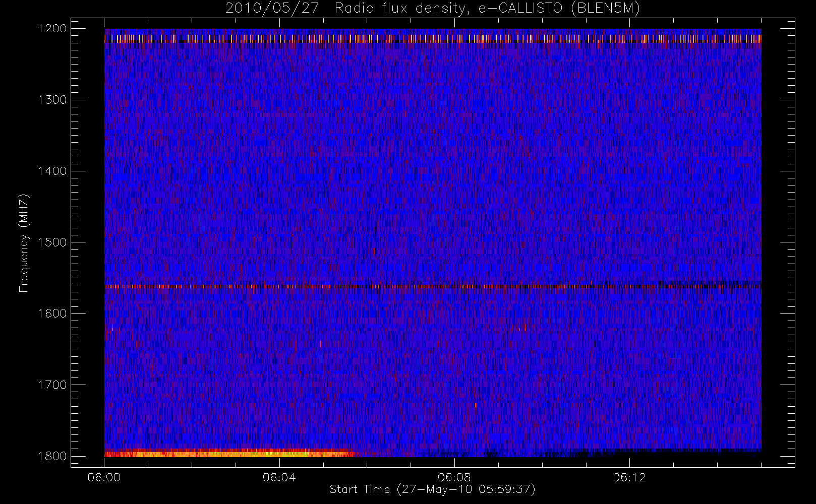The image size is (816, 504).
Task: Click the 06:12 time tick label
Action: click(x=629, y=477)
